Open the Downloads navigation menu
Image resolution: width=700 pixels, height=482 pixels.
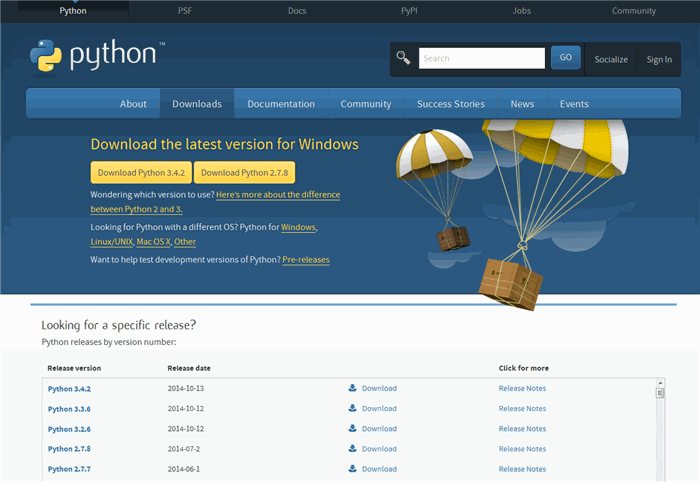pyautogui.click(x=197, y=104)
